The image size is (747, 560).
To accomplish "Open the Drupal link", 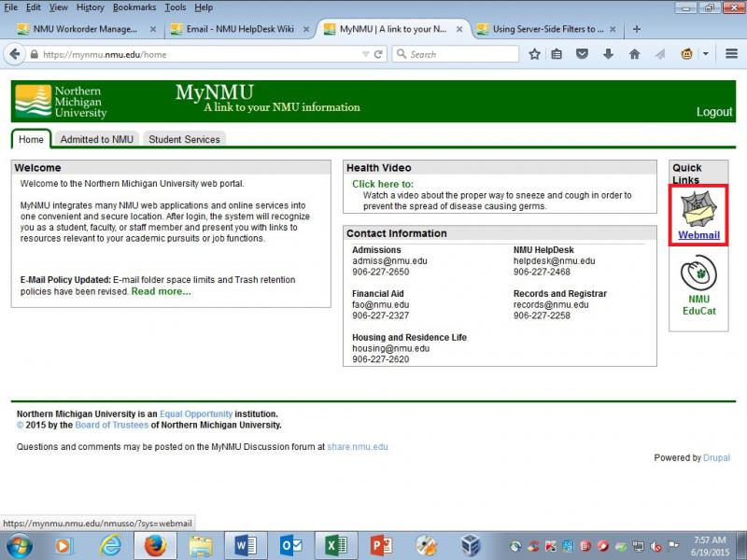I will coord(716,457).
